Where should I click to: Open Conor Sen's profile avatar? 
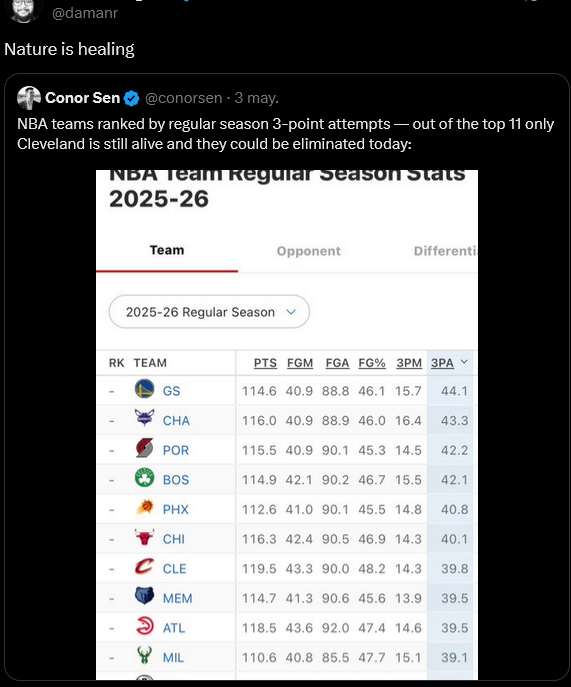29,98
